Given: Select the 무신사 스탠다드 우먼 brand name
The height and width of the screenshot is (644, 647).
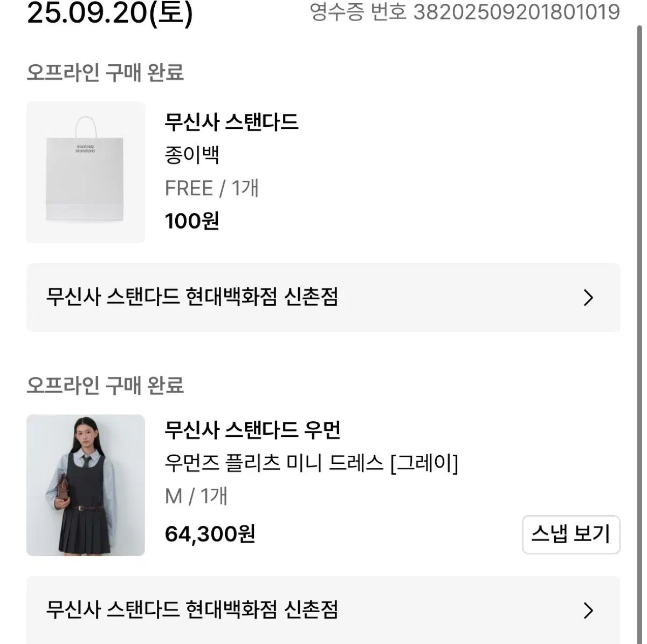Looking at the screenshot, I should 253,430.
